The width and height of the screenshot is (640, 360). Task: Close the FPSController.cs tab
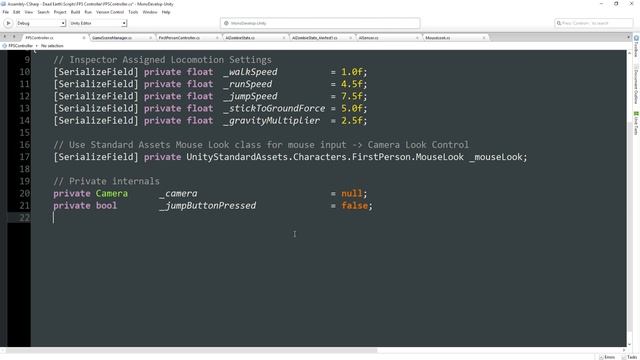pos(84,38)
